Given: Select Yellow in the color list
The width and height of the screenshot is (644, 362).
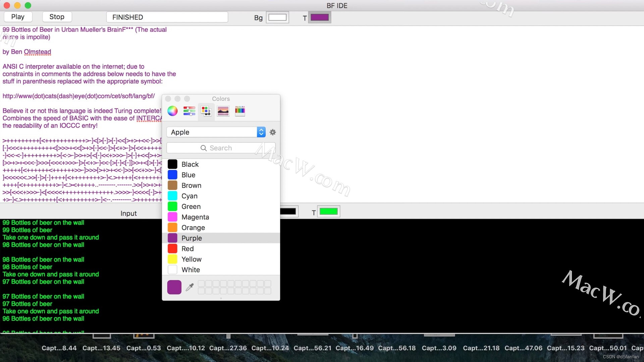Looking at the screenshot, I should [191, 259].
